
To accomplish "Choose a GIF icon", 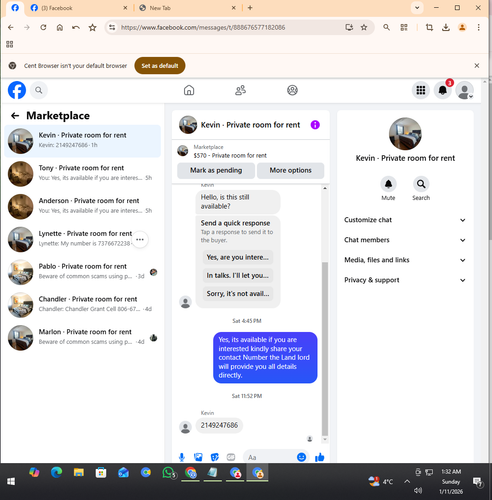I will tap(231, 457).
